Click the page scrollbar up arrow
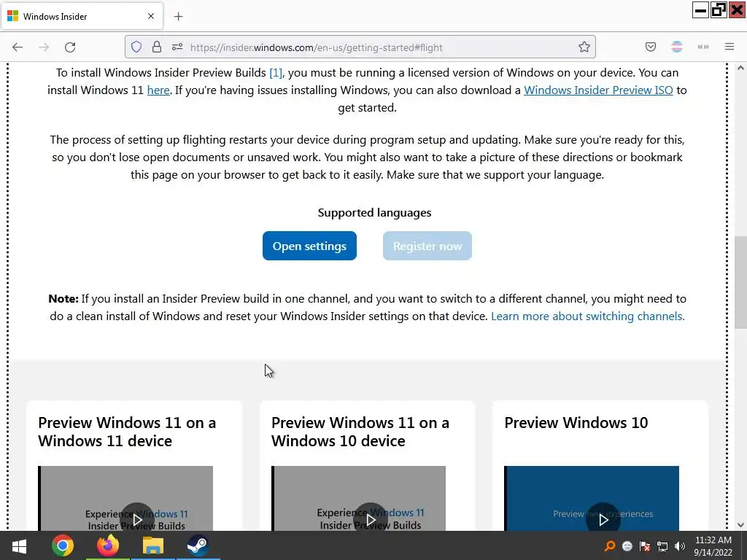Screen dimensions: 747x560 [x=740, y=68]
